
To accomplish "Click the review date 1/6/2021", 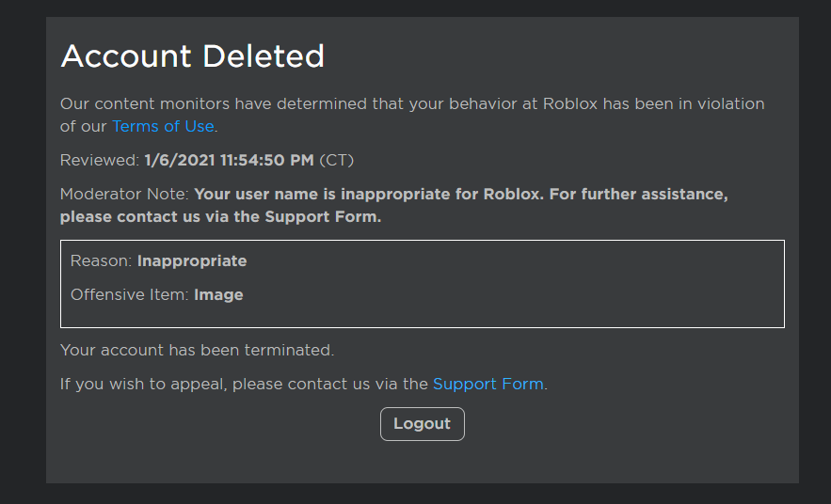I will pos(179,161).
